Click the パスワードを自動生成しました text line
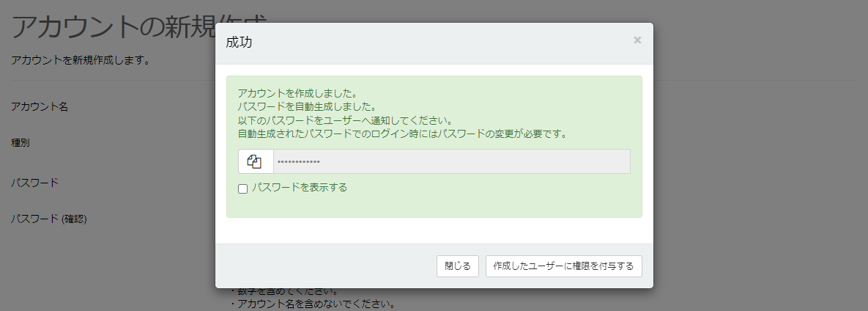868x311 pixels. tap(306, 107)
